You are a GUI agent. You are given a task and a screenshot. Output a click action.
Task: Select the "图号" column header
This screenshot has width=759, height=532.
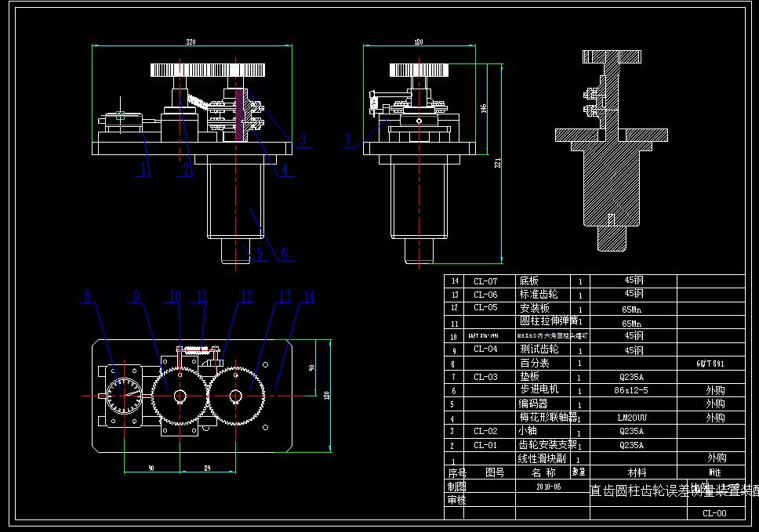[x=495, y=472]
